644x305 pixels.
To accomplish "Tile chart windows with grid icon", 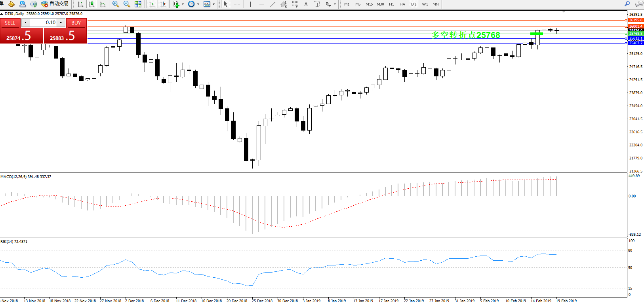I will [138, 4].
